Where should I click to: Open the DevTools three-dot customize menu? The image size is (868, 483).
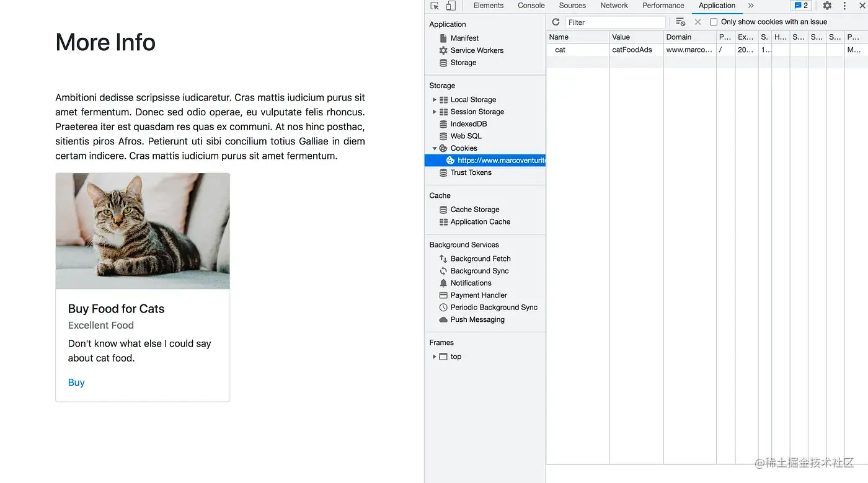tap(844, 6)
